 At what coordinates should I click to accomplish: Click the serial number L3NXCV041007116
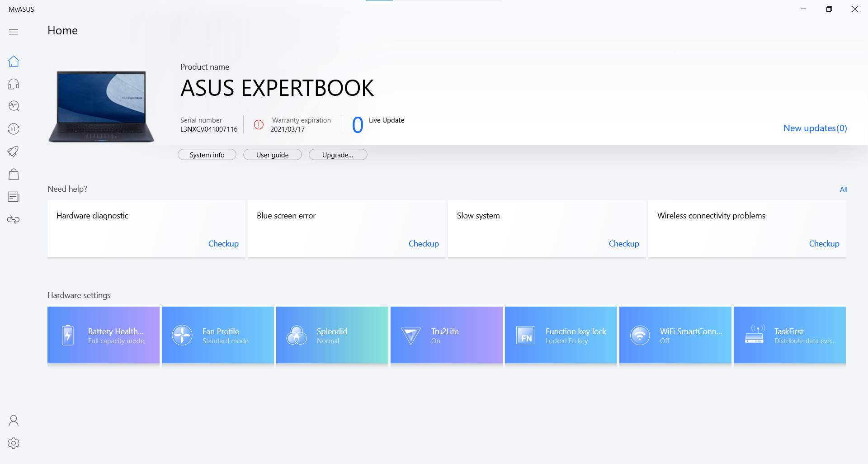[x=209, y=129]
